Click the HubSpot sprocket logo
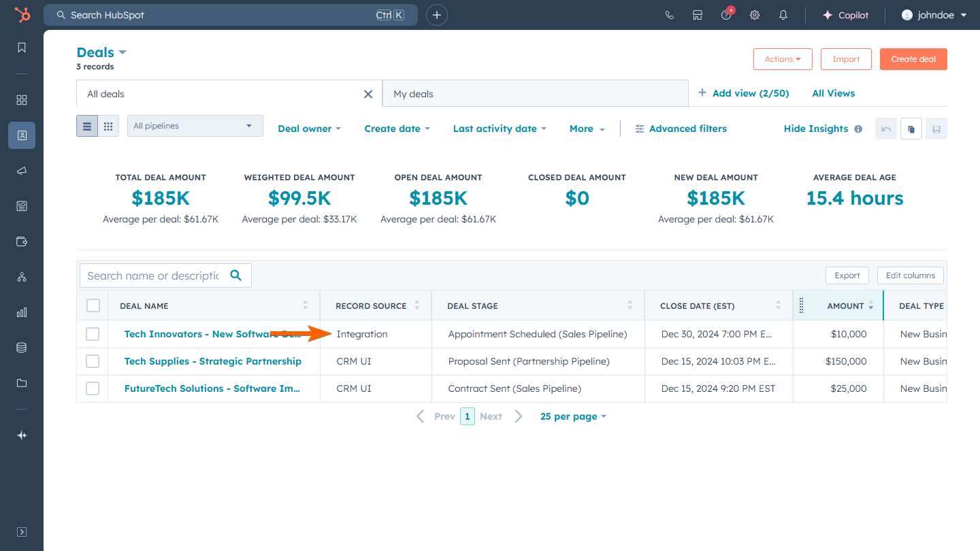This screenshot has width=980, height=551. coord(22,15)
